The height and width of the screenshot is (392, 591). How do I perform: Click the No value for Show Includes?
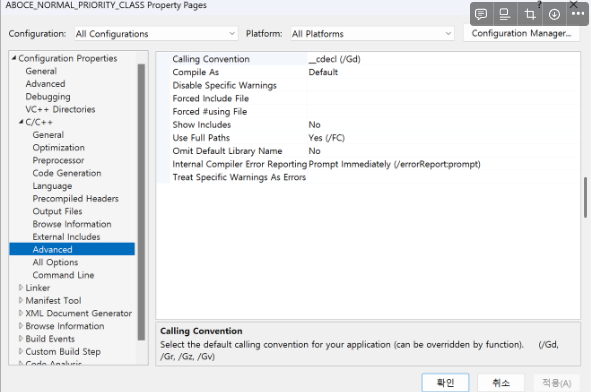[314, 124]
